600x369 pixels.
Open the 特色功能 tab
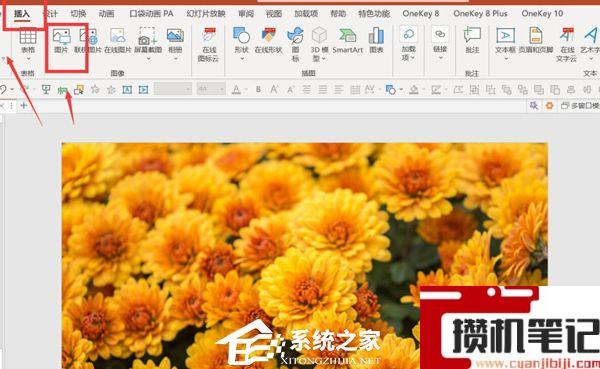374,14
